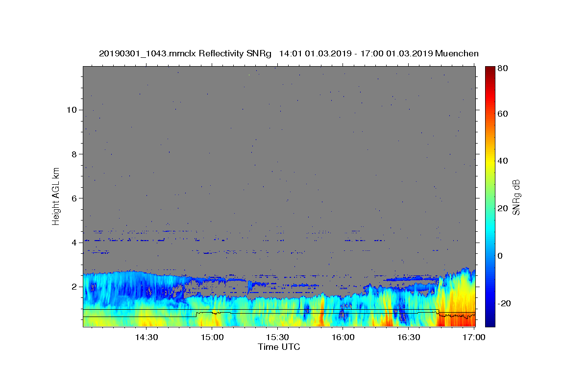Click the 'Time UTC' x-axis label

(279, 347)
